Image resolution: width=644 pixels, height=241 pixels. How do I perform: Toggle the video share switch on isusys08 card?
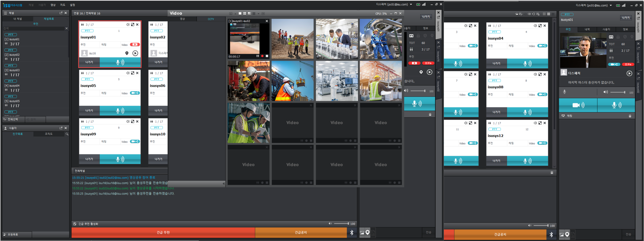(x=542, y=95)
